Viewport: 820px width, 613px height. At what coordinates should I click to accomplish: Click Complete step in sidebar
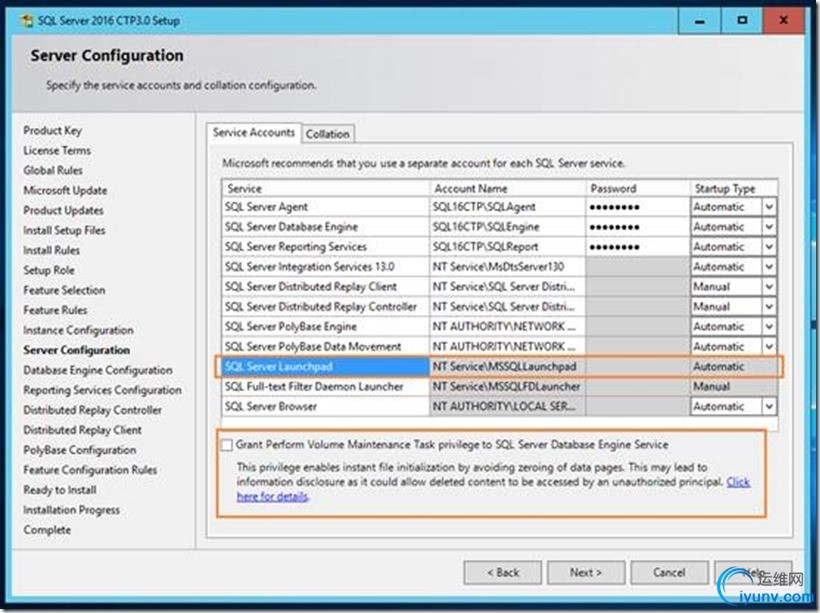(x=47, y=530)
